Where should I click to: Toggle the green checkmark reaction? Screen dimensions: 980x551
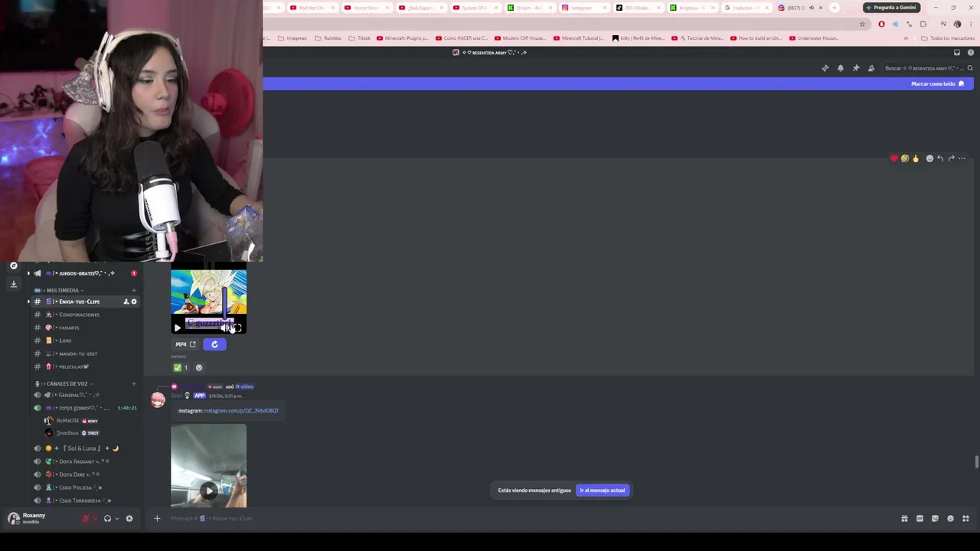click(x=181, y=367)
